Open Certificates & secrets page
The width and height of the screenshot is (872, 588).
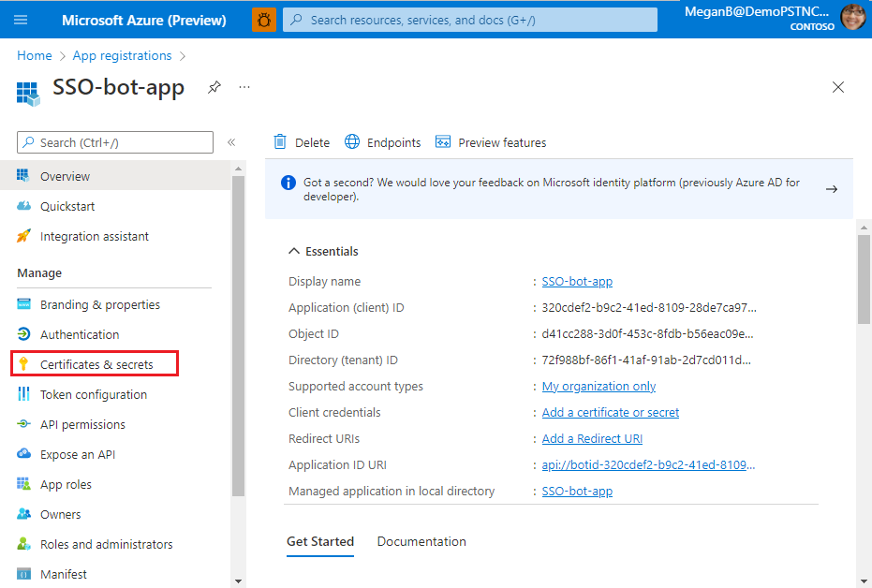pos(95,364)
